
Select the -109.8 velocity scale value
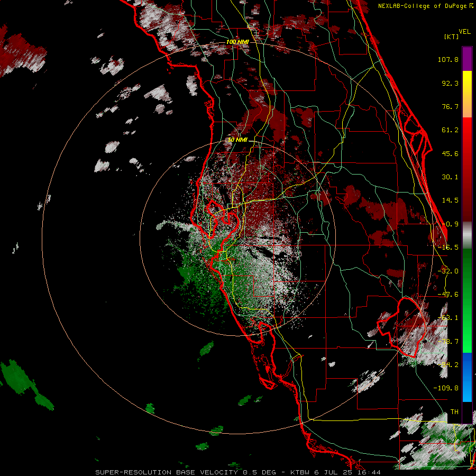pyautogui.click(x=446, y=388)
